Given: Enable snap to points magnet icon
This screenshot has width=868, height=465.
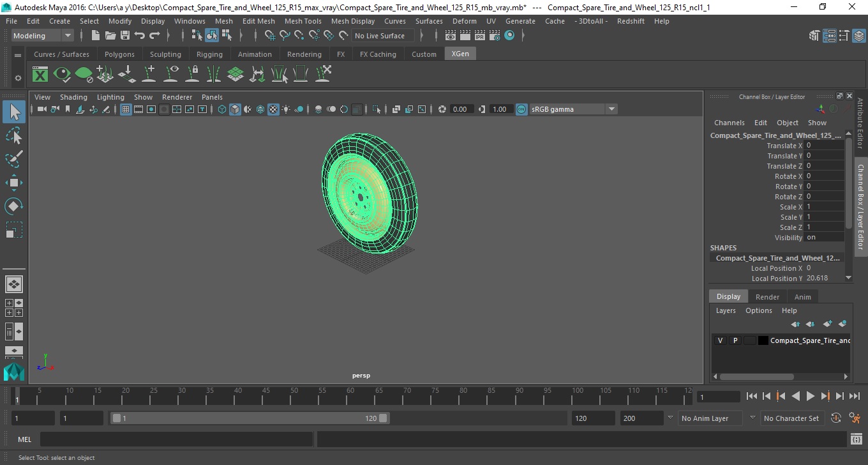Looking at the screenshot, I should tap(299, 36).
